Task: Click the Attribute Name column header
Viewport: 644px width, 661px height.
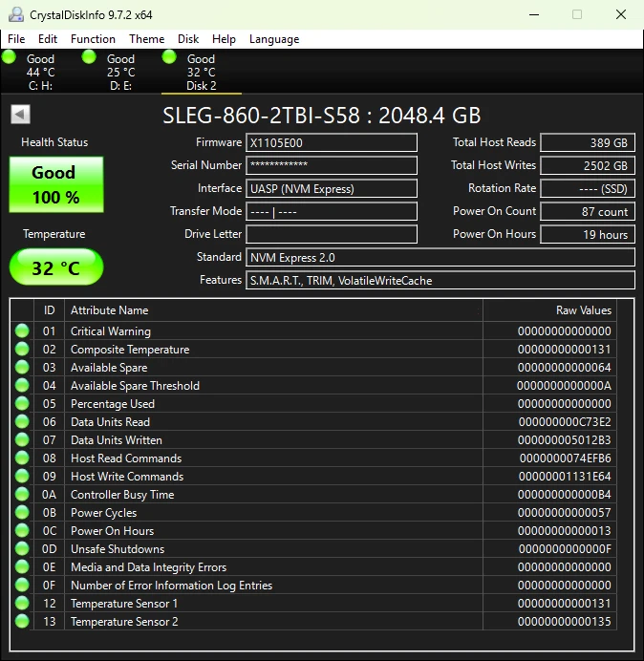Action: point(273,310)
